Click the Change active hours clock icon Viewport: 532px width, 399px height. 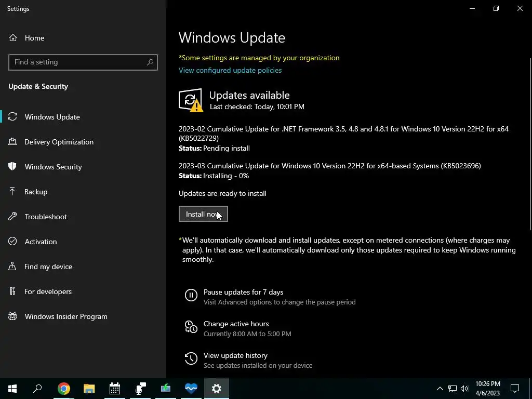click(x=191, y=327)
